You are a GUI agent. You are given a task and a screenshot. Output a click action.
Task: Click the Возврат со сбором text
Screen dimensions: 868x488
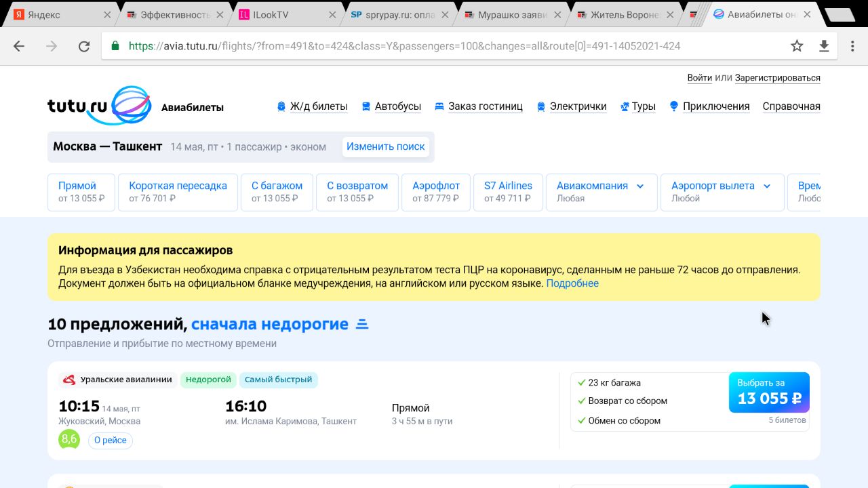click(628, 401)
